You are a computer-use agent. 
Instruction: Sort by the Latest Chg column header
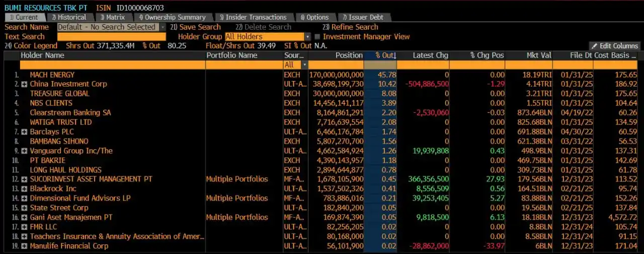coord(430,55)
